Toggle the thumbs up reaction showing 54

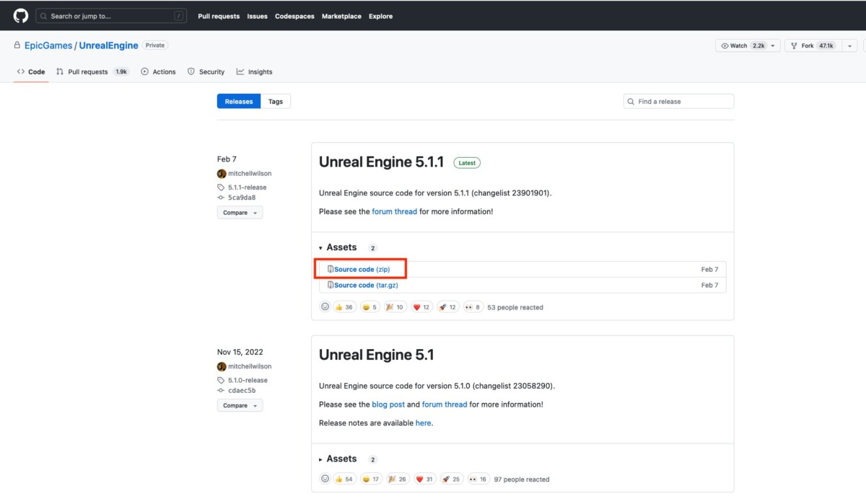tap(345, 479)
